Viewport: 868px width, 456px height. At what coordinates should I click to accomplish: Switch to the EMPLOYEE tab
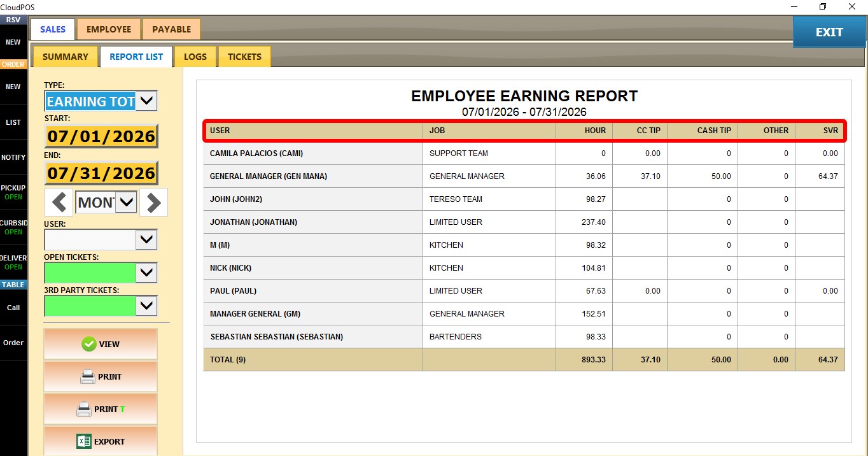[109, 29]
